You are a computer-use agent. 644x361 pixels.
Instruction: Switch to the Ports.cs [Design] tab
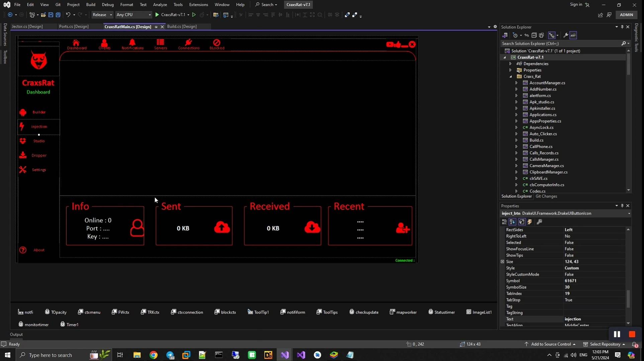(x=74, y=26)
